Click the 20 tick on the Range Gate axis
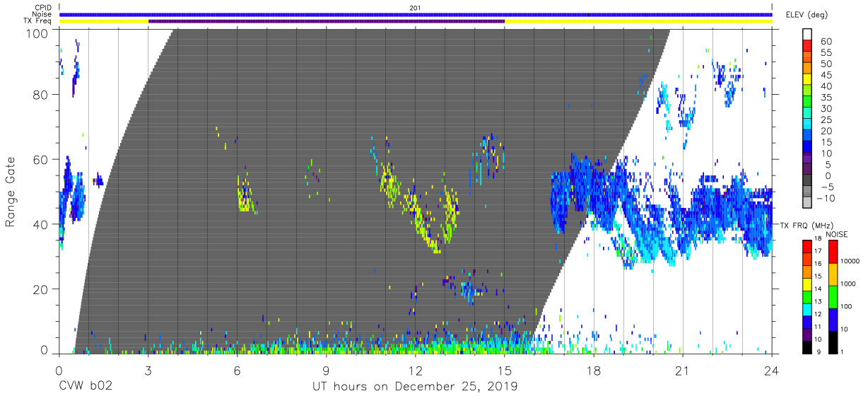Image resolution: width=868 pixels, height=401 pixels. coord(40,289)
